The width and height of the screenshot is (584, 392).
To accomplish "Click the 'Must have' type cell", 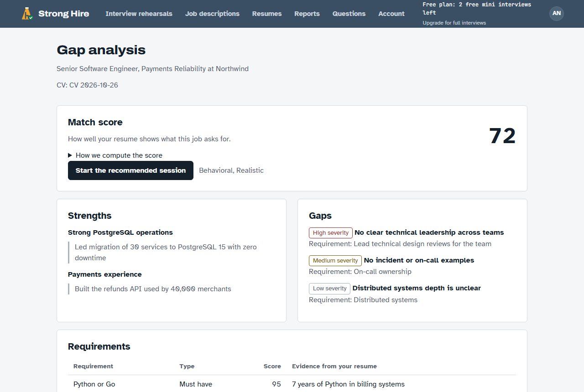I will pyautogui.click(x=196, y=384).
